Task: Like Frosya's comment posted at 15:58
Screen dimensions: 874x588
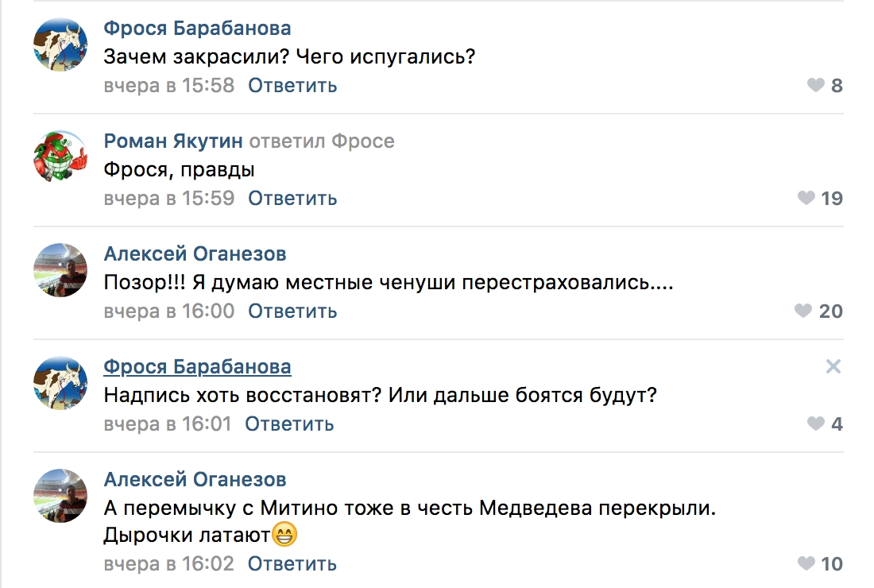Action: click(x=816, y=85)
